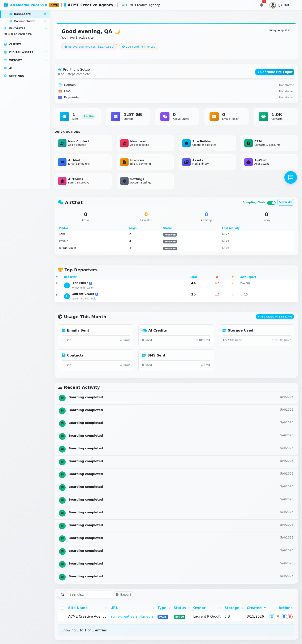The width and height of the screenshot is (302, 644).
Task: Expand the AI sidebar section
Action: (25, 68)
